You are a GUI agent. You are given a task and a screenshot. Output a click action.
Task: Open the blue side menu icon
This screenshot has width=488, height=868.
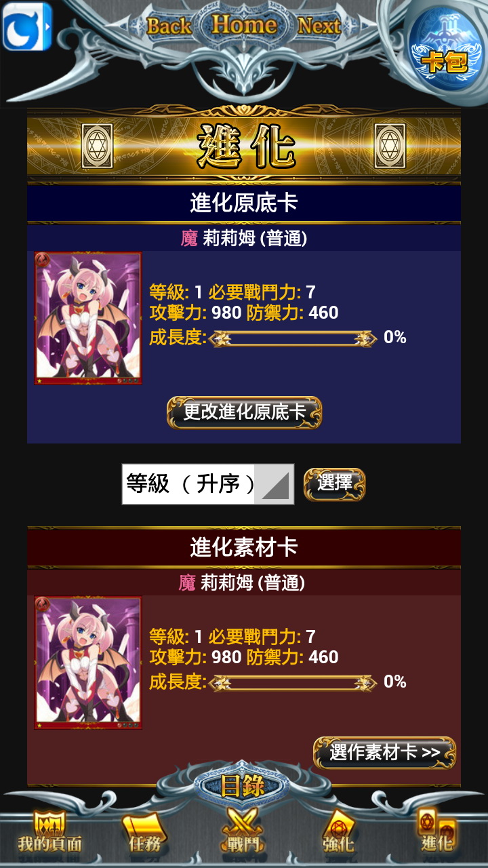click(x=27, y=26)
